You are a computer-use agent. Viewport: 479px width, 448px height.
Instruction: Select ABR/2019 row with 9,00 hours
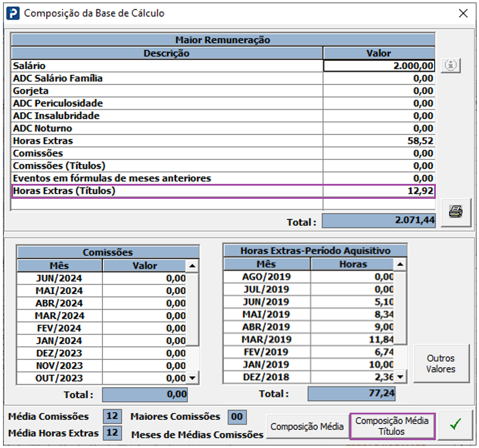click(309, 327)
